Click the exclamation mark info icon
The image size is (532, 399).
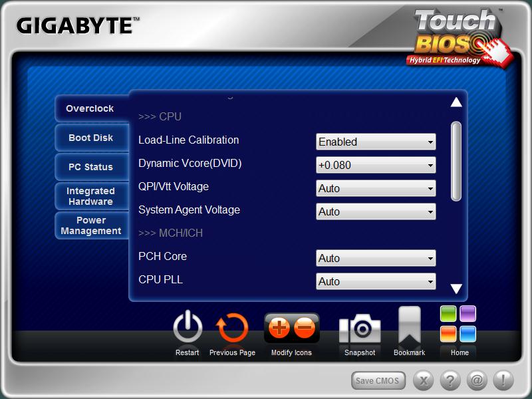pos(503,380)
